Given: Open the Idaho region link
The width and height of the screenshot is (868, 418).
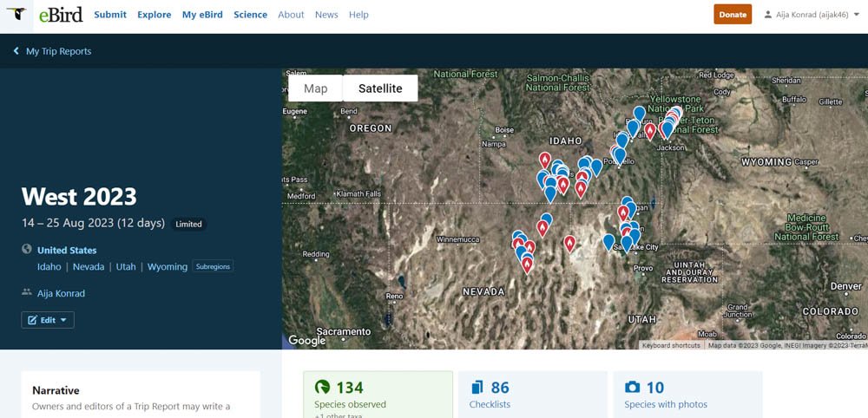Looking at the screenshot, I should point(49,267).
